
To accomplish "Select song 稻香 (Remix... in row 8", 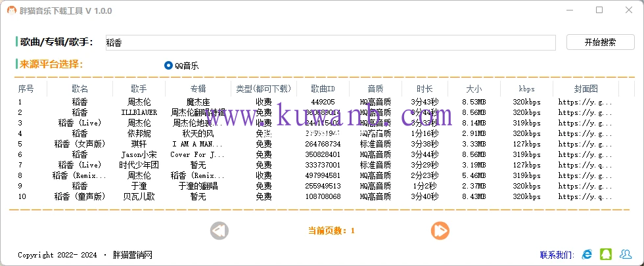I will coord(80,176).
